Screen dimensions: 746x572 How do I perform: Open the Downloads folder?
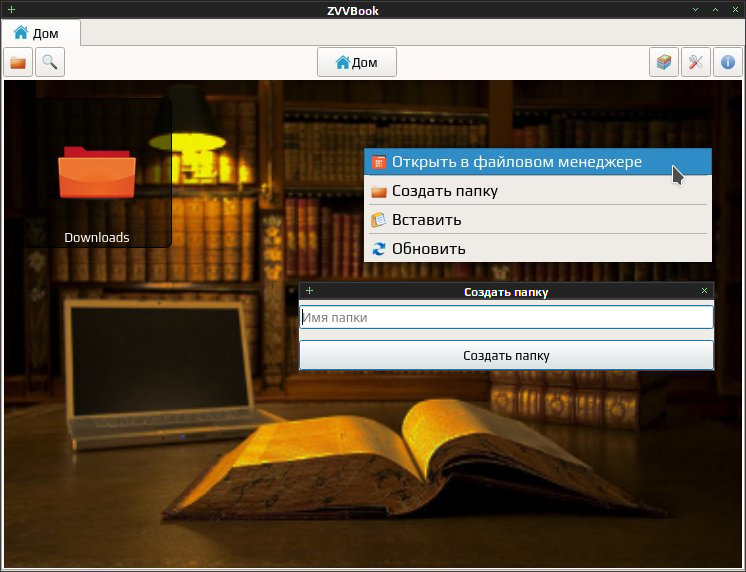97,173
